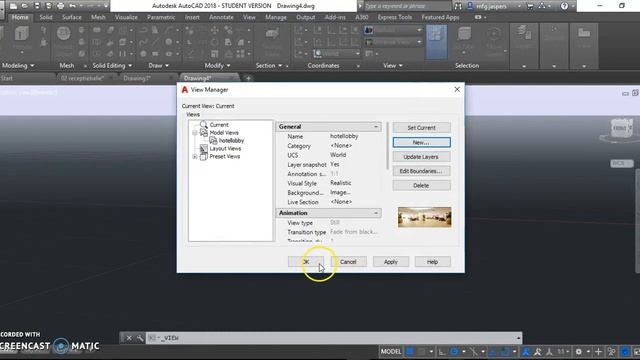Image resolution: width=640 pixels, height=360 pixels.
Task: Click the Update Layers button
Action: click(421, 157)
